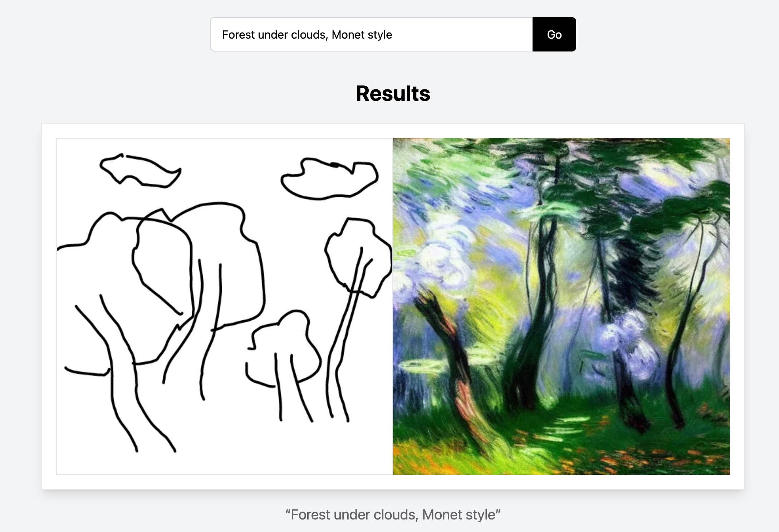This screenshot has height=532, width=779.
Task: Select the hand-drawn sketch image
Action: [225, 306]
